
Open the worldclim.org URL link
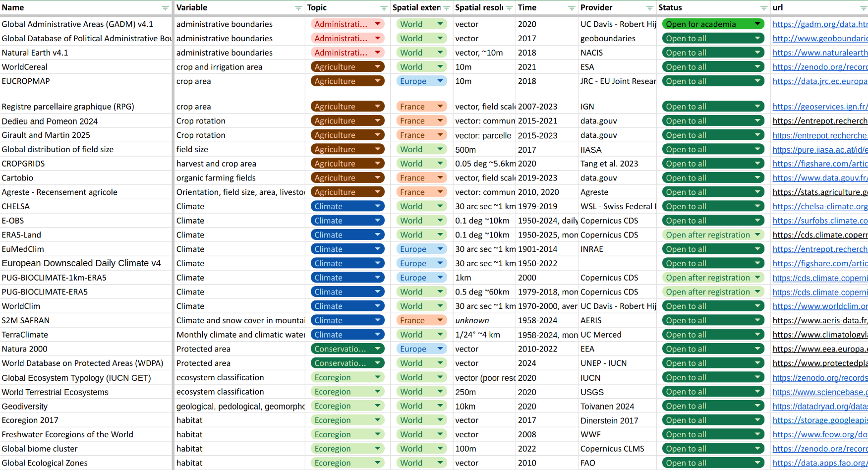coord(819,306)
